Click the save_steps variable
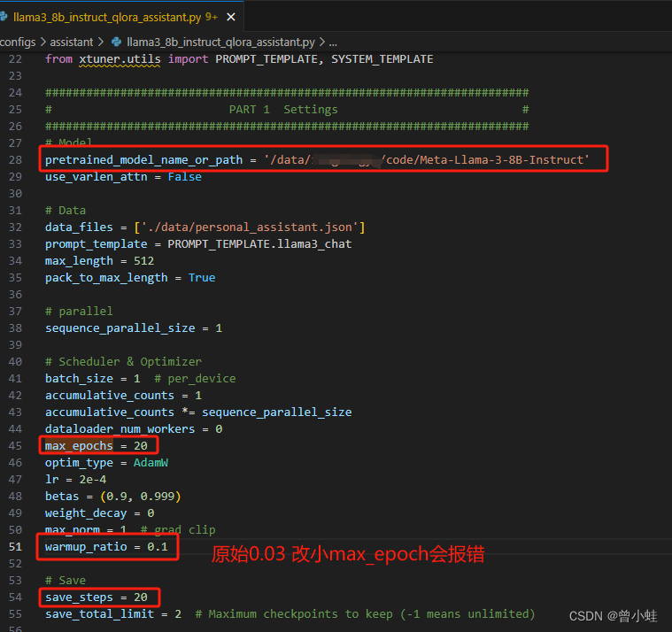The height and width of the screenshot is (632, 672). point(79,597)
